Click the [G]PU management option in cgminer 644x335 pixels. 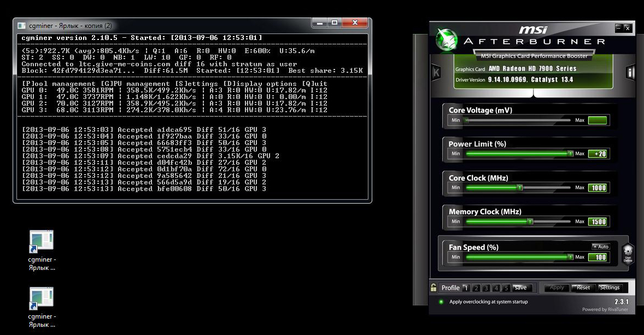click(136, 83)
